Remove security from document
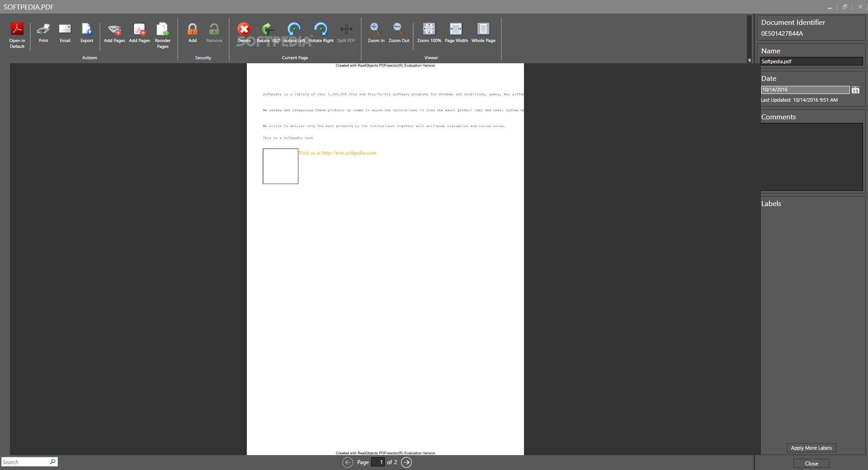 (214, 33)
